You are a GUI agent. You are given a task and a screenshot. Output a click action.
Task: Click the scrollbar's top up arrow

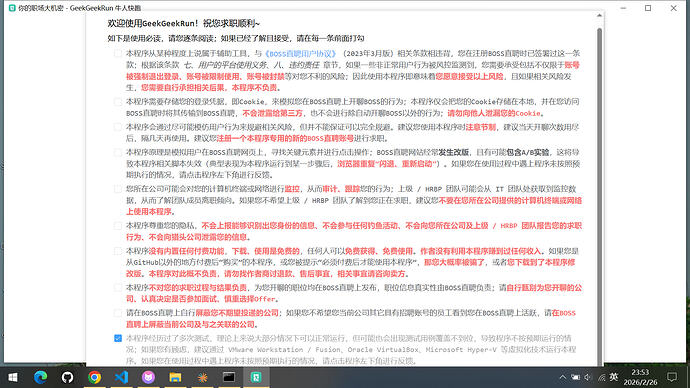599,15
